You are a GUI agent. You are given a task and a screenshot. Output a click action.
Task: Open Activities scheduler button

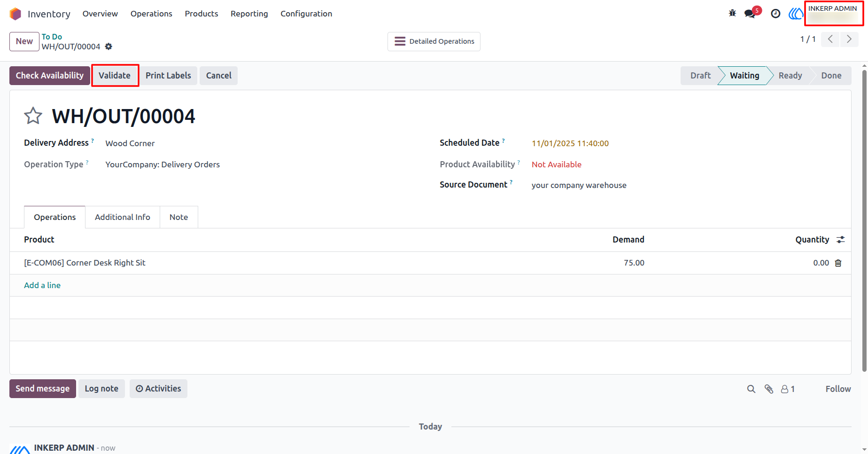tap(158, 389)
